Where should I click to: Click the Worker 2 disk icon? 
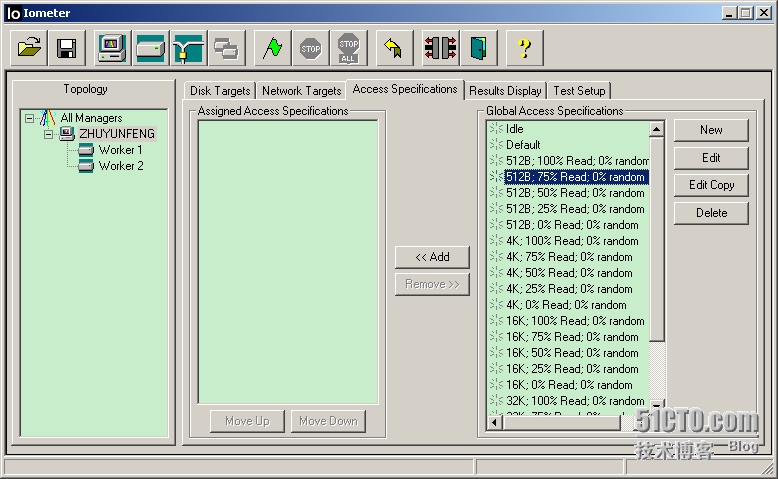[x=86, y=166]
